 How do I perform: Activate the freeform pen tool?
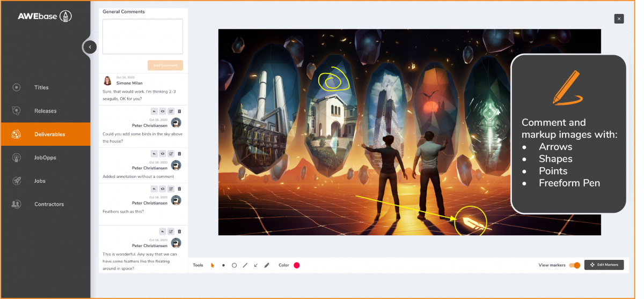pyautogui.click(x=267, y=265)
